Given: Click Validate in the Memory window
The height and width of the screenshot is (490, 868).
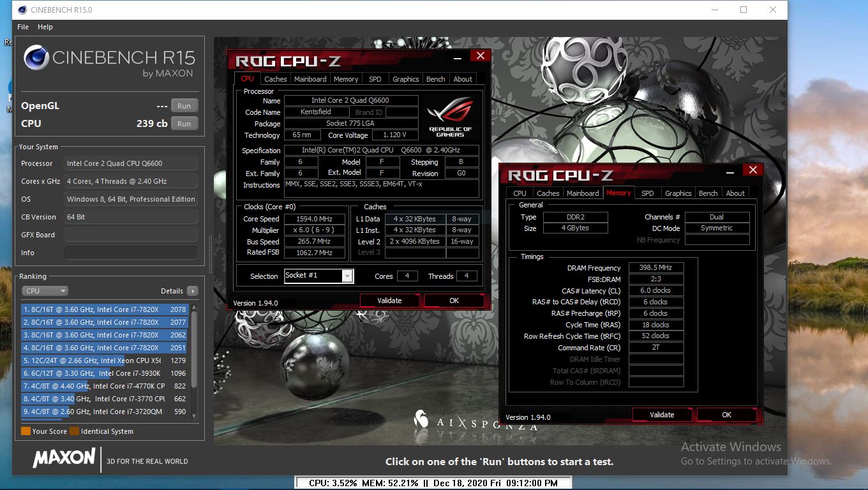Looking at the screenshot, I should point(662,415).
